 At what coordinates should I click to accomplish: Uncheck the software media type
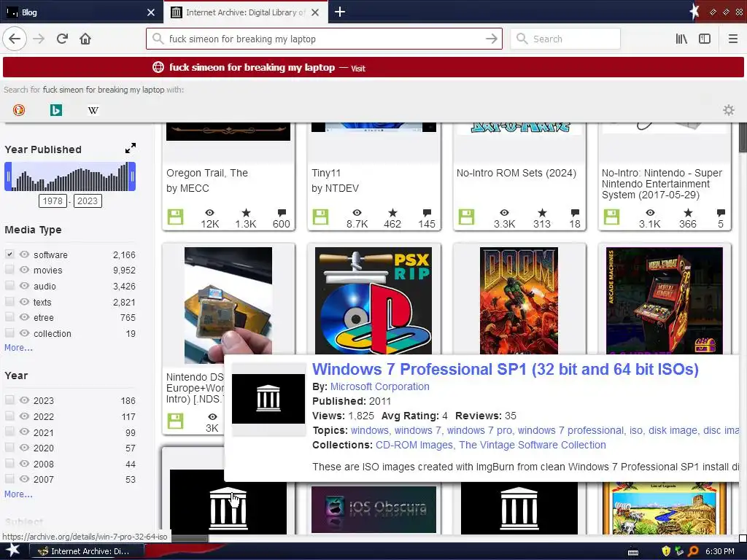pyautogui.click(x=9, y=254)
